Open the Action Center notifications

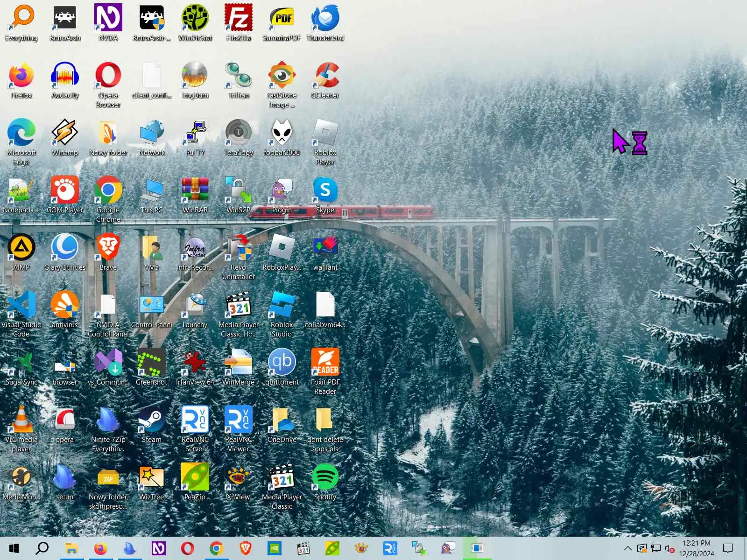click(x=728, y=548)
